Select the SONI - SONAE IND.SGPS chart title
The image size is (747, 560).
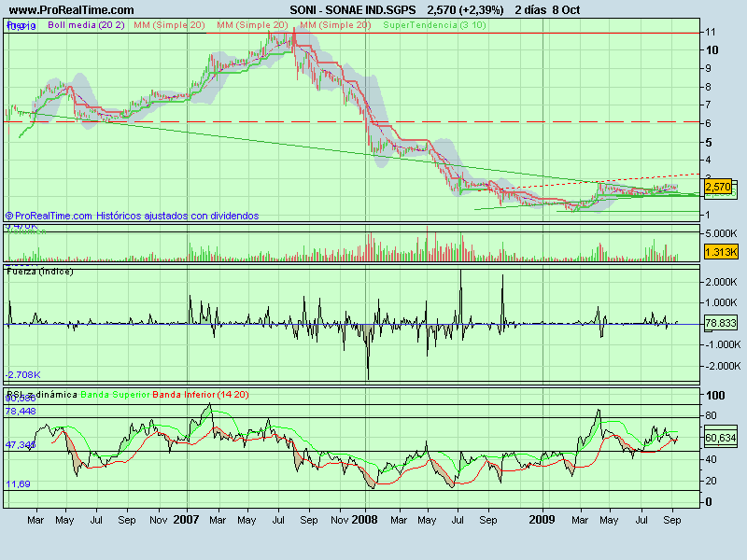(353, 9)
